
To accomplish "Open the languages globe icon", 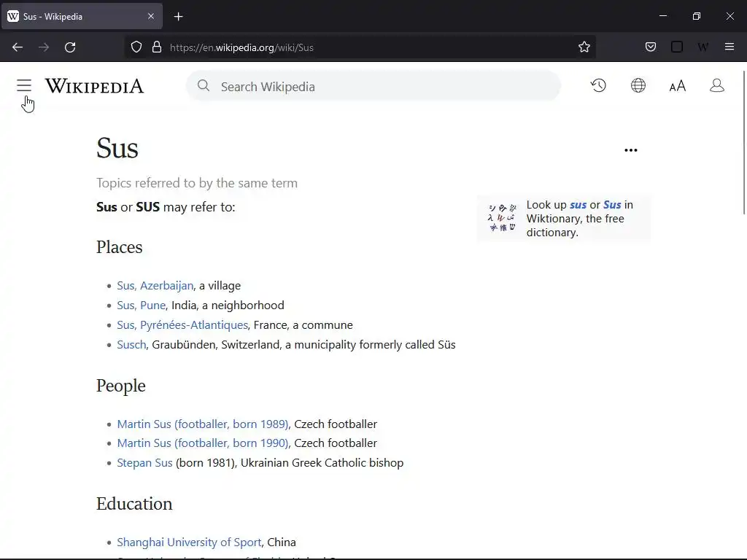I will pyautogui.click(x=638, y=86).
